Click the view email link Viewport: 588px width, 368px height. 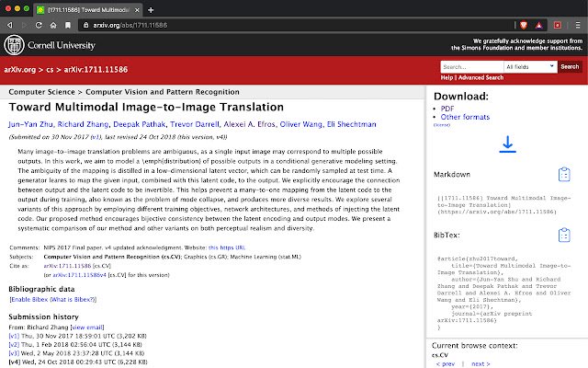tap(87, 328)
